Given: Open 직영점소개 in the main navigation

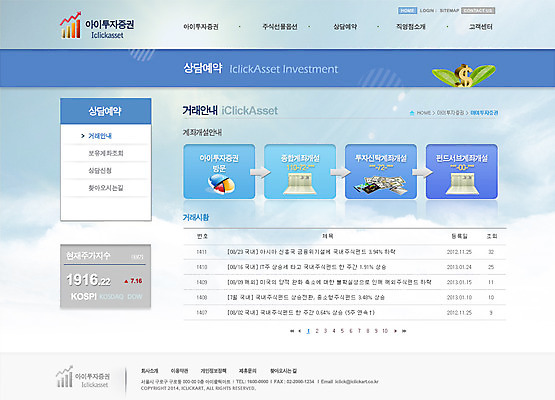Looking at the screenshot, I should (411, 27).
